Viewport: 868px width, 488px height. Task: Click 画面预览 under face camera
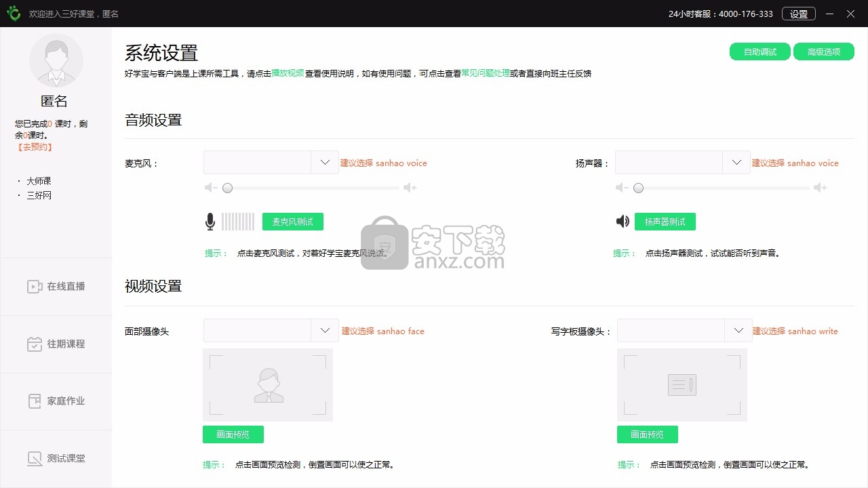pos(233,434)
